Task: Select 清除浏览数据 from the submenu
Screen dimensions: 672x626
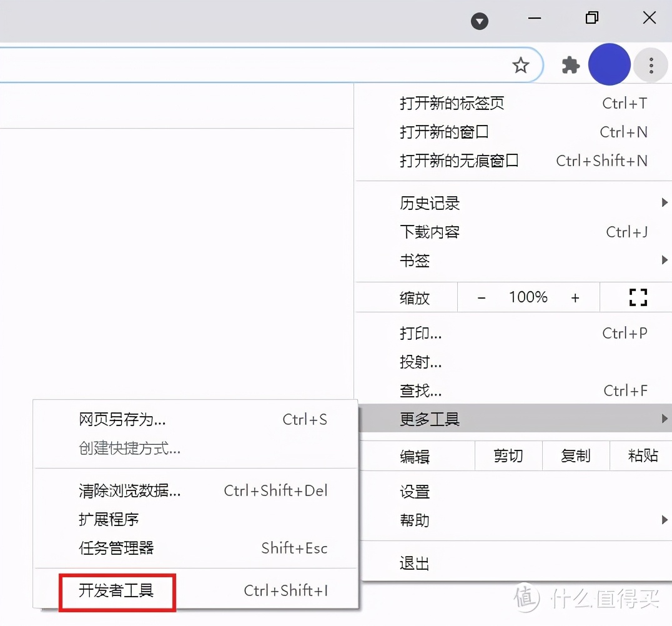Action: coord(129,490)
